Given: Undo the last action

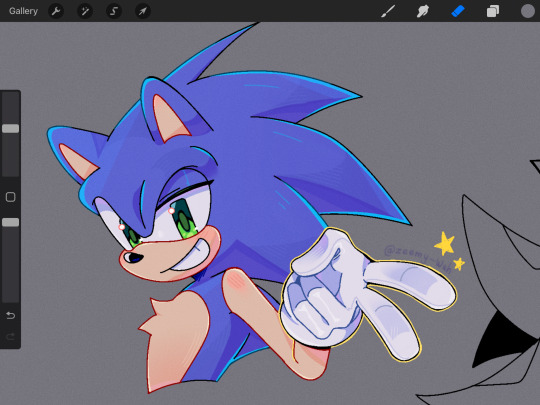Looking at the screenshot, I should click(10, 315).
